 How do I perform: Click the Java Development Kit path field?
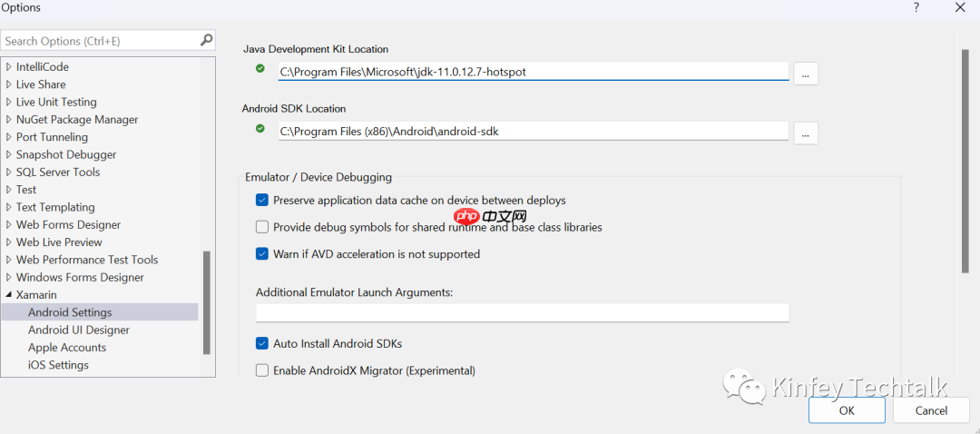534,72
